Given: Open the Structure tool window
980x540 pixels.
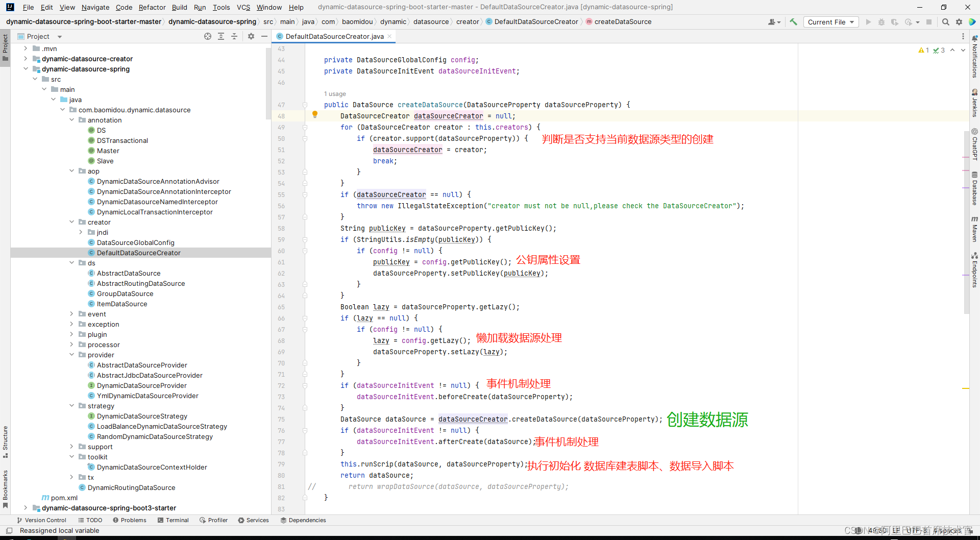Looking at the screenshot, I should (5, 442).
